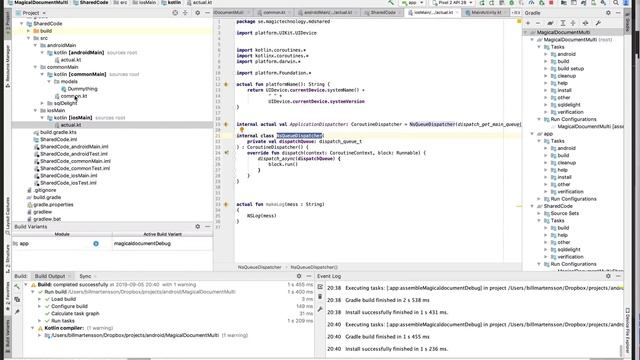Click the magicaldocumentDebug build variant cell
Screen dimensions: 640x360
(x=162, y=244)
